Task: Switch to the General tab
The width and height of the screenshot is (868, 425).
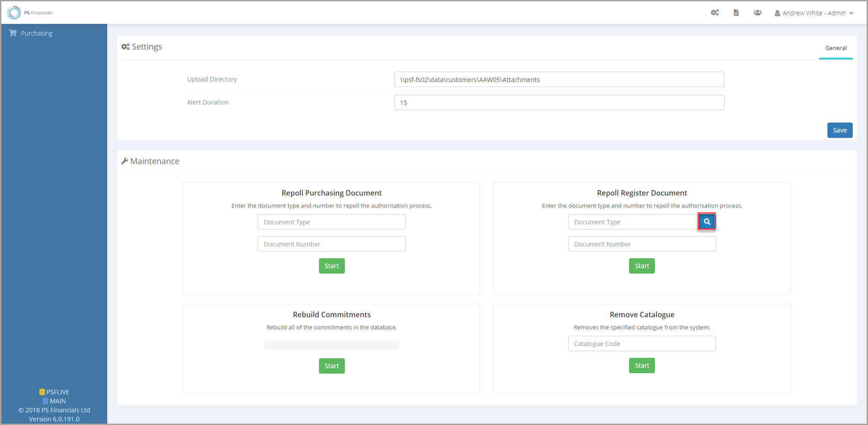Action: coord(836,48)
